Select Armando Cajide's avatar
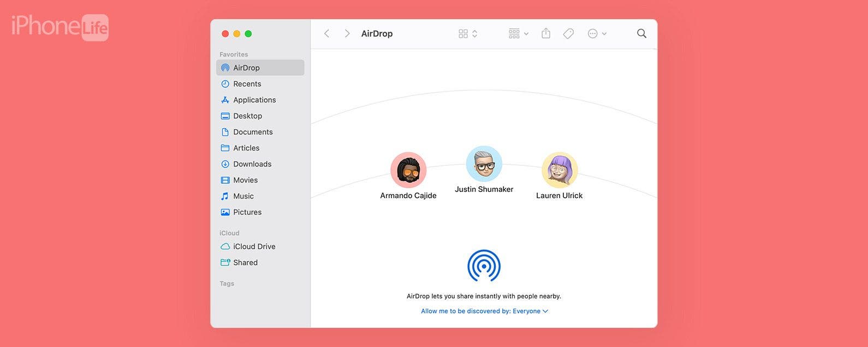This screenshot has height=347, width=868. point(408,170)
